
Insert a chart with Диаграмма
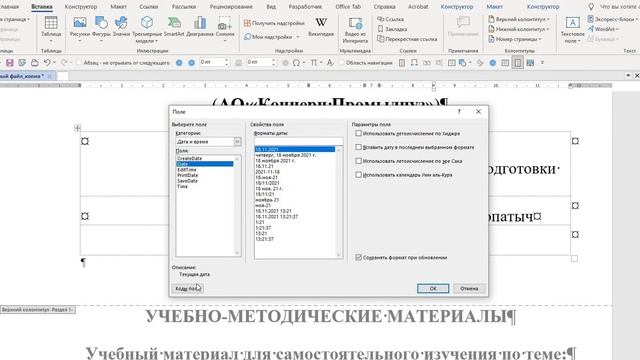pyautogui.click(x=200, y=23)
